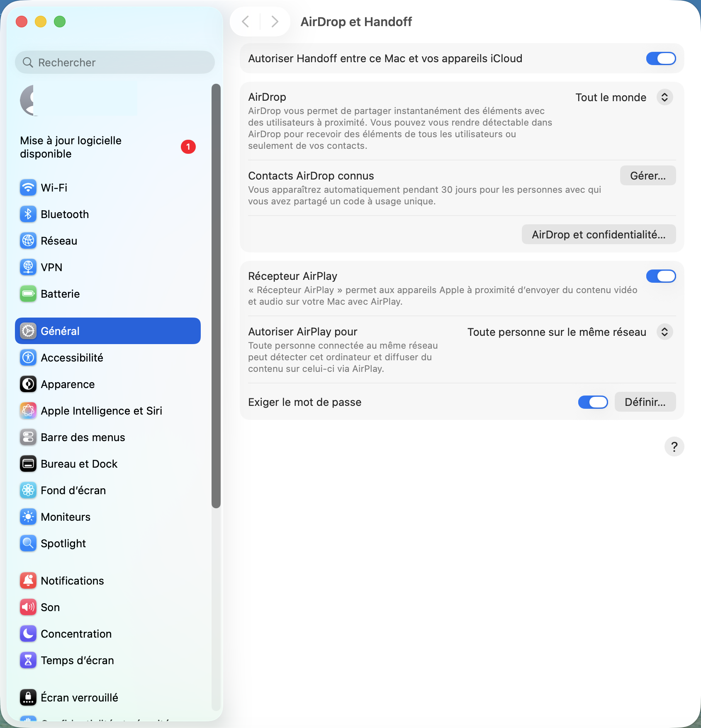The width and height of the screenshot is (701, 728).
Task: Select Accessibilité in the sidebar
Action: pyautogui.click(x=108, y=358)
